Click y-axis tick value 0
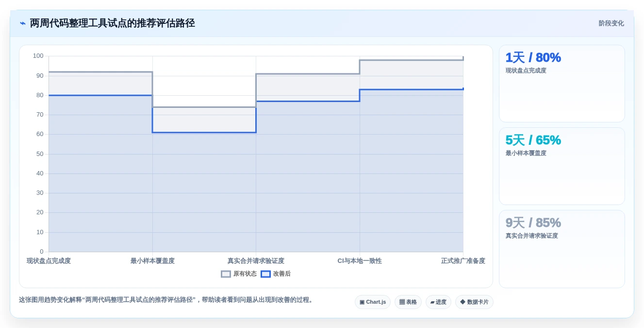Viewport: 644px width, 328px height. [42, 252]
